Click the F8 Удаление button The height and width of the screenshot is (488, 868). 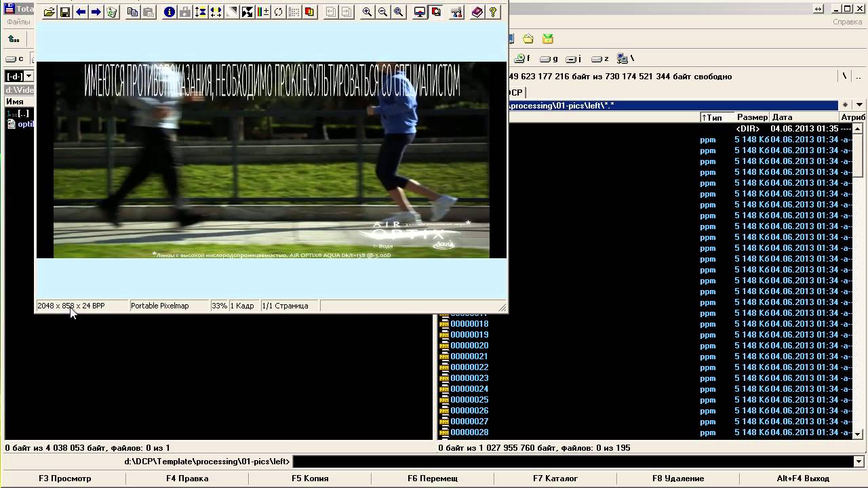pos(678,479)
